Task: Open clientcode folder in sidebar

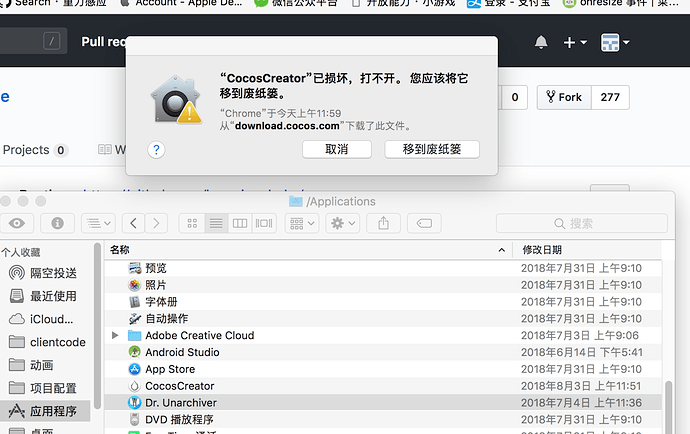Action: pos(47,342)
